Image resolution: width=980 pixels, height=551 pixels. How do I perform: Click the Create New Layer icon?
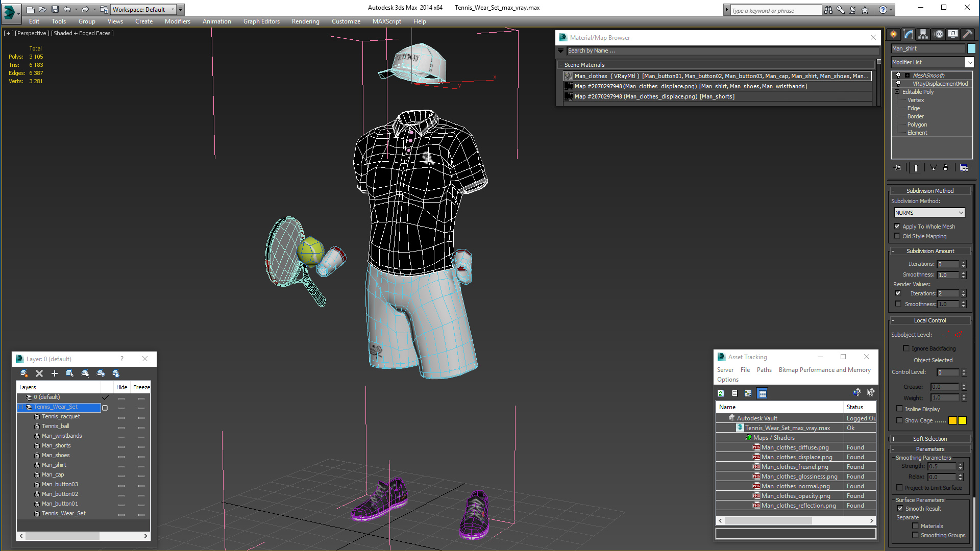click(x=24, y=373)
